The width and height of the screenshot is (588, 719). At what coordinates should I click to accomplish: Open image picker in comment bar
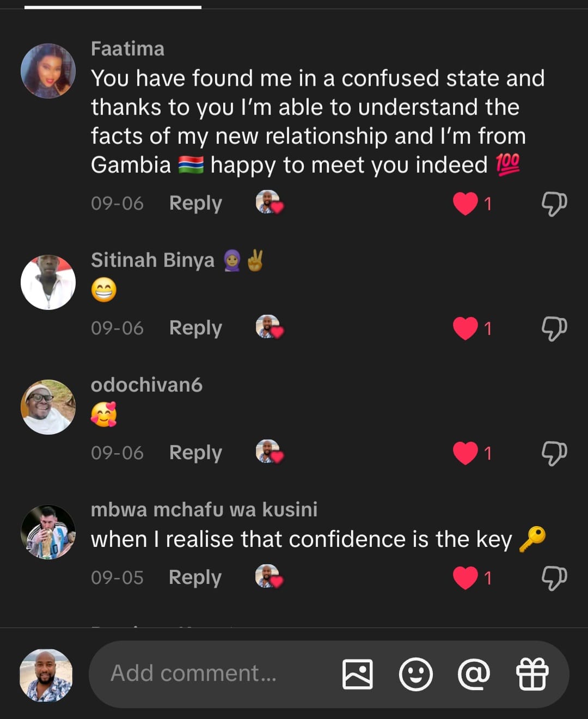pos(357,674)
